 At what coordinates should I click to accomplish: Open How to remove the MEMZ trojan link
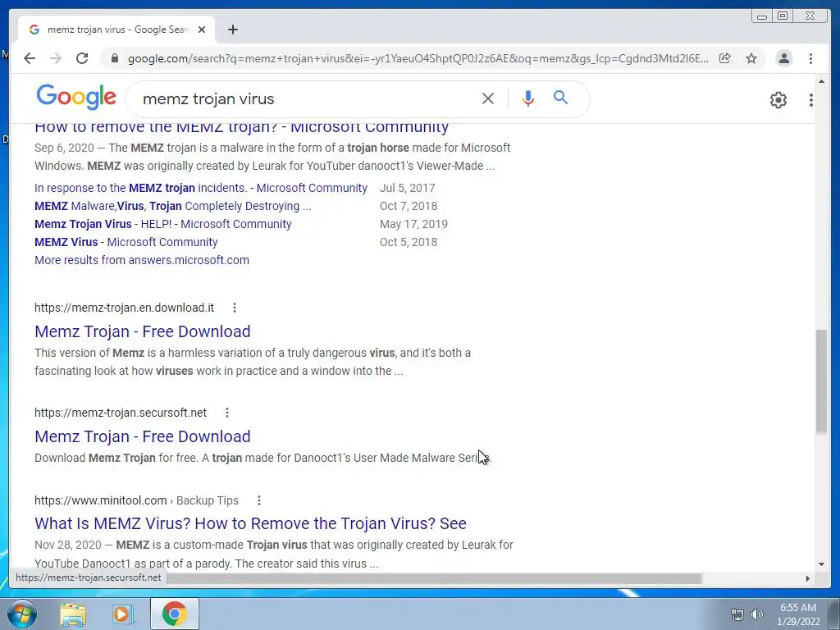(242, 127)
